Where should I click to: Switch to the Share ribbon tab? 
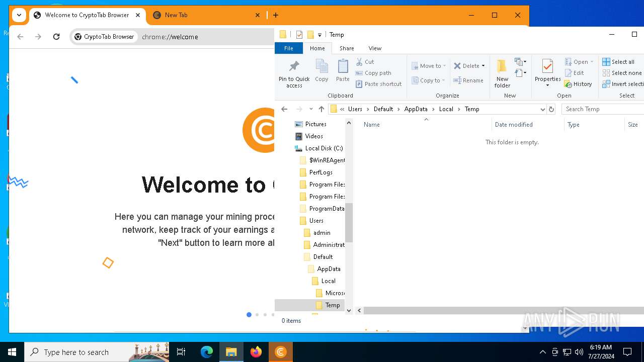click(x=347, y=48)
